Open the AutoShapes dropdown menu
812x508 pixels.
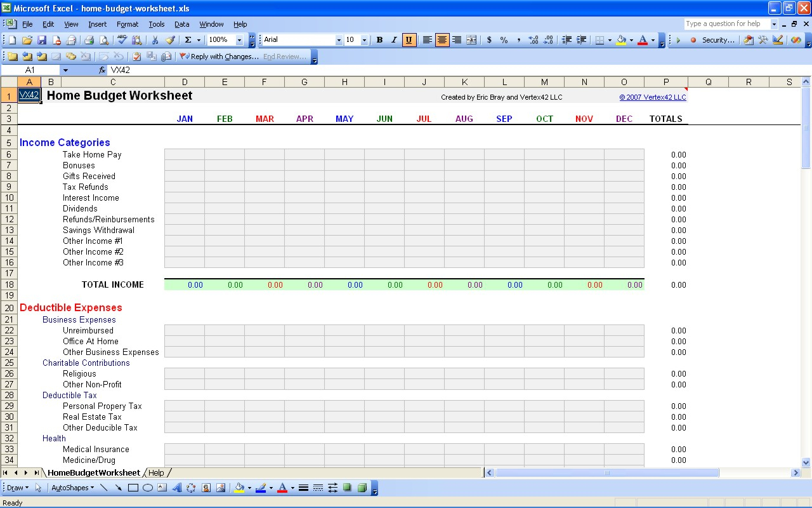pos(72,488)
